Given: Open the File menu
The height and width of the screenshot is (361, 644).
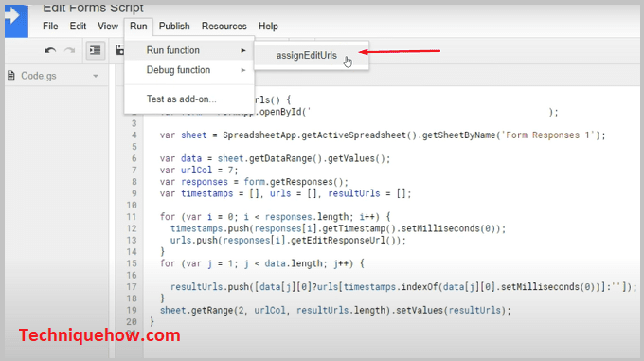Looking at the screenshot, I should (50, 27).
